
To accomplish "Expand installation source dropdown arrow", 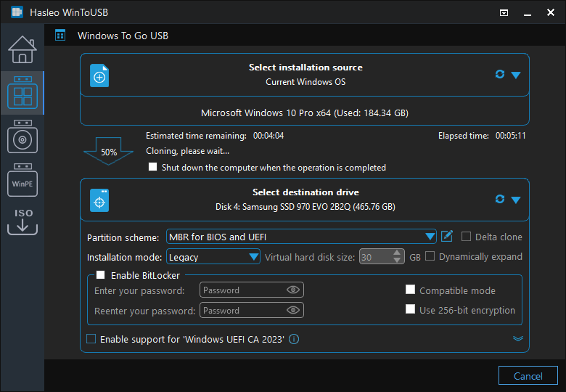I will (x=516, y=75).
